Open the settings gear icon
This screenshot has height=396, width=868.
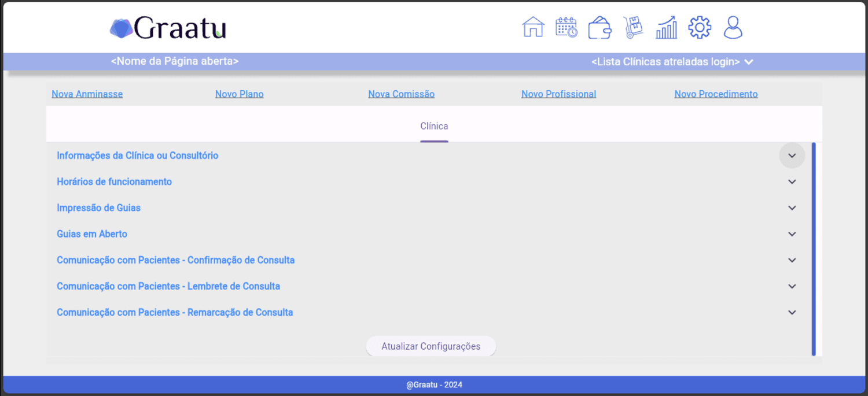click(x=699, y=27)
